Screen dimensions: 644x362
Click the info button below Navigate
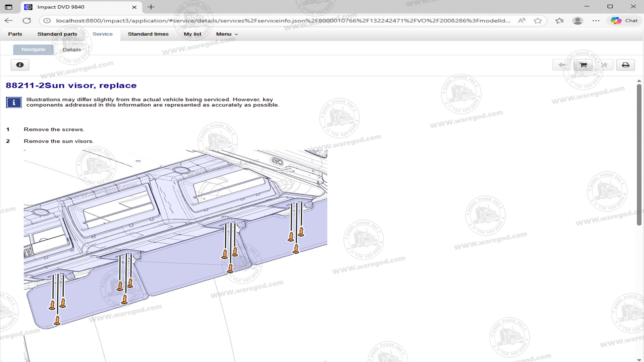click(20, 65)
